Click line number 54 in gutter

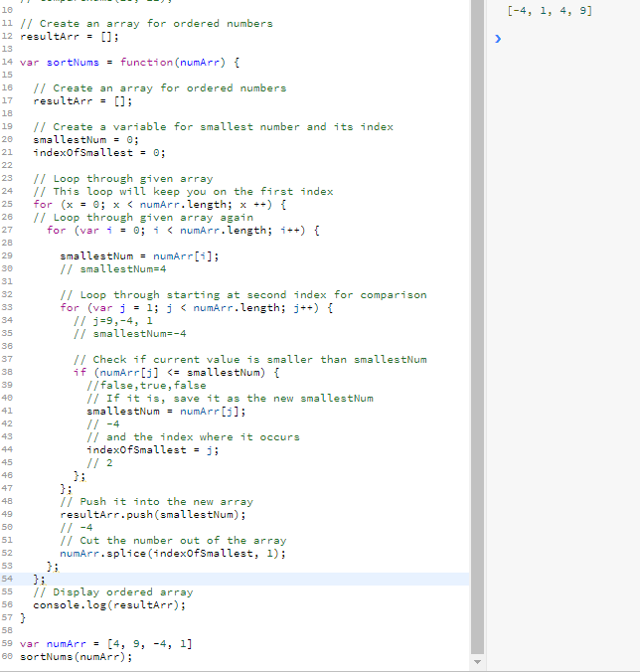[7, 579]
